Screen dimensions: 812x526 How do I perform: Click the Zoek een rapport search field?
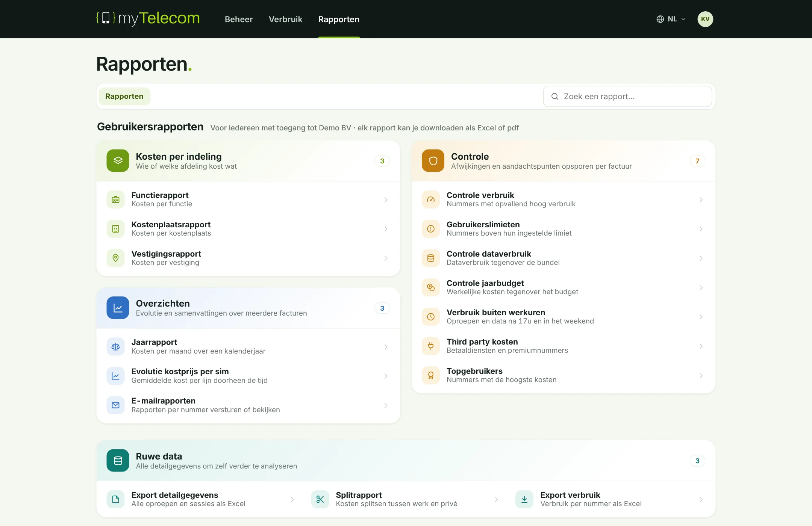[627, 97]
